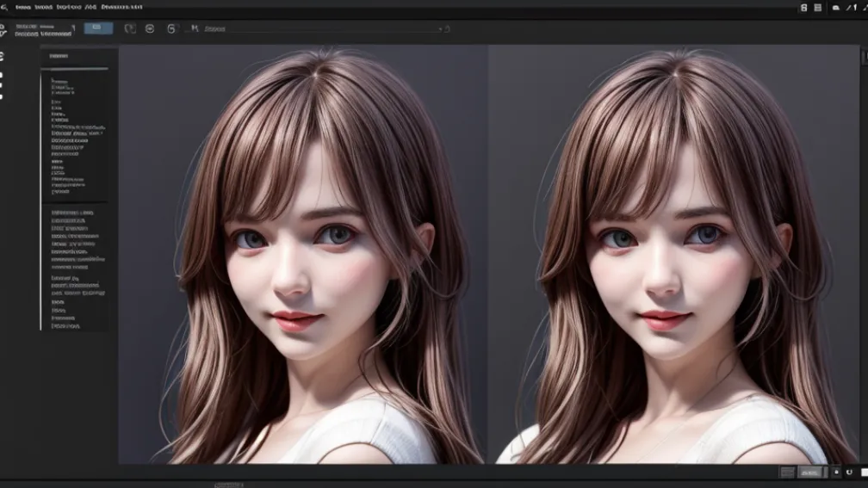The height and width of the screenshot is (488, 868).
Task: Click the two-line label at the toolbar's left
Action: point(43,30)
